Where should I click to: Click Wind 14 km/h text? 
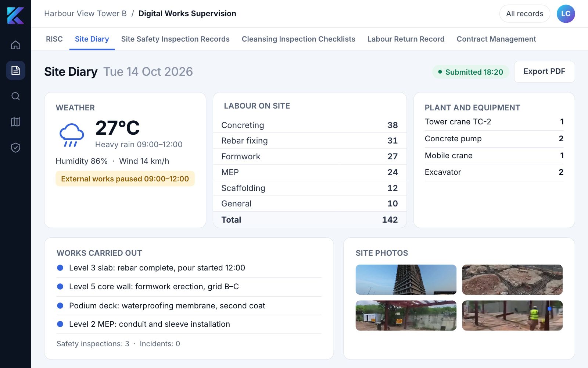pos(144,161)
